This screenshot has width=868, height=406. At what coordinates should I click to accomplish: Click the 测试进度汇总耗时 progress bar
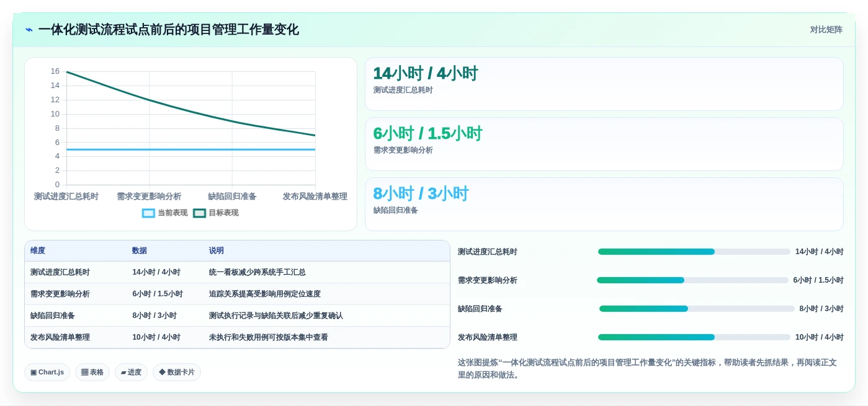[x=694, y=252]
